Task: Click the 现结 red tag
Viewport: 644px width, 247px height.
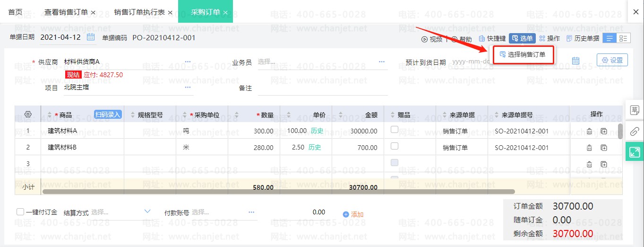Action: [73, 75]
